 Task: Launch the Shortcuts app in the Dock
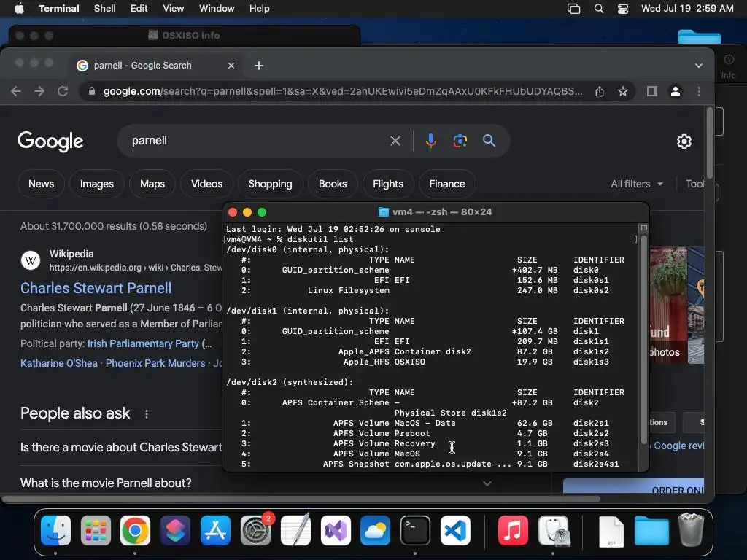pos(175,531)
